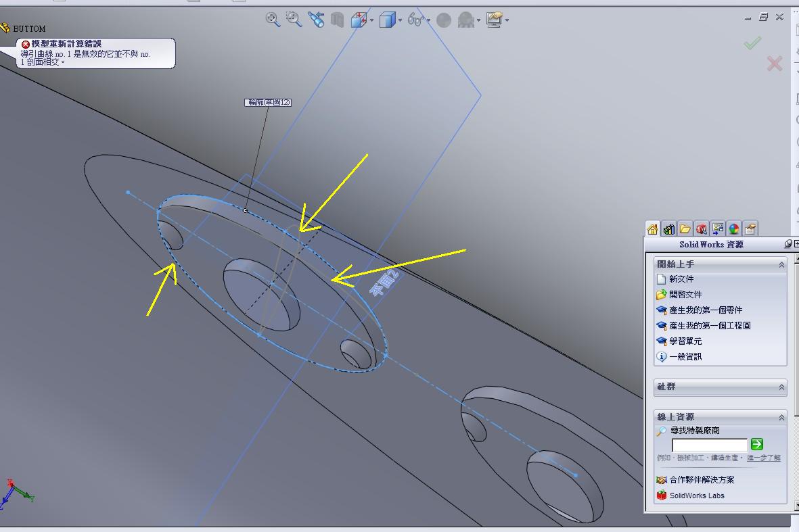The width and height of the screenshot is (799, 532).
Task: Click the greyed-out Apply Scene sphere icon
Action: coord(444,20)
